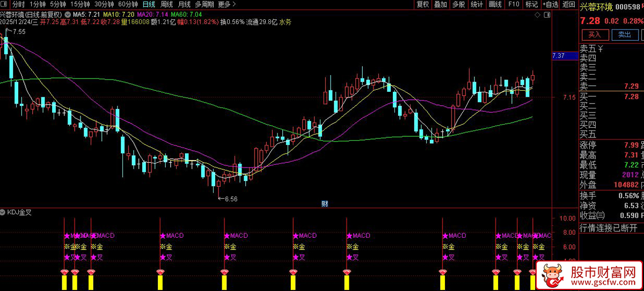Click the current price 7.28 in header

pos(590,20)
